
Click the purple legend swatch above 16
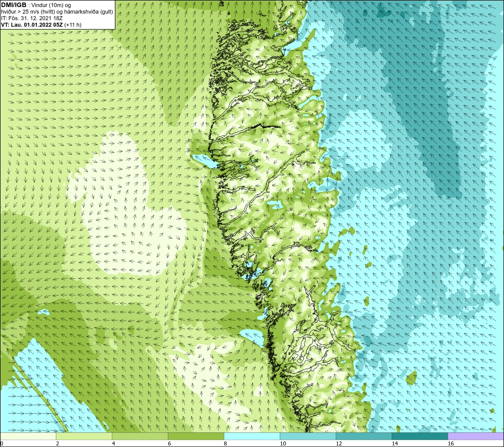476,436
